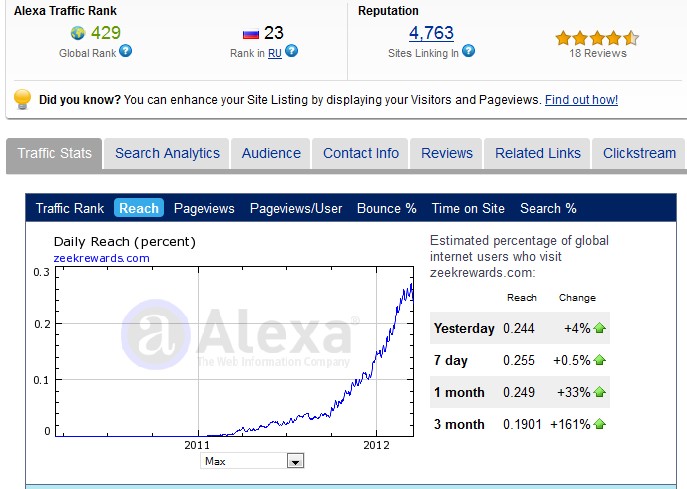Click the Russian flag icon
The height and width of the screenshot is (489, 687).
pyautogui.click(x=251, y=34)
